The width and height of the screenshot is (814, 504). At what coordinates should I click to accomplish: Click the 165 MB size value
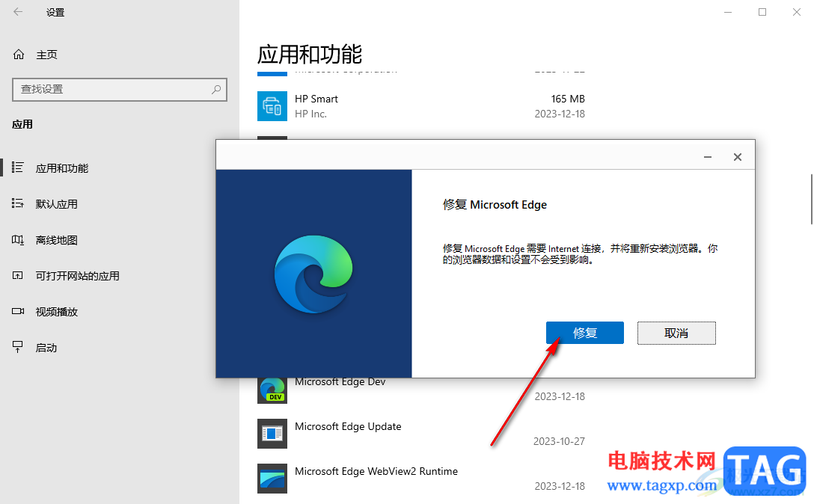tap(568, 99)
